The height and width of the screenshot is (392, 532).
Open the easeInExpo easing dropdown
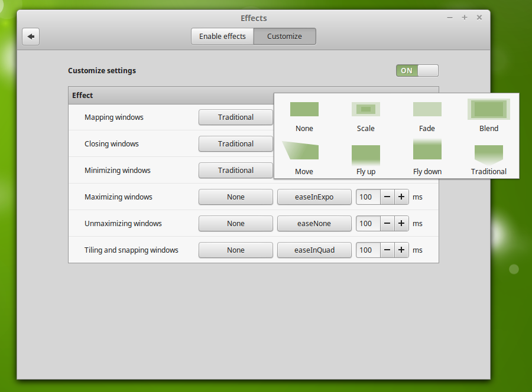(x=314, y=197)
